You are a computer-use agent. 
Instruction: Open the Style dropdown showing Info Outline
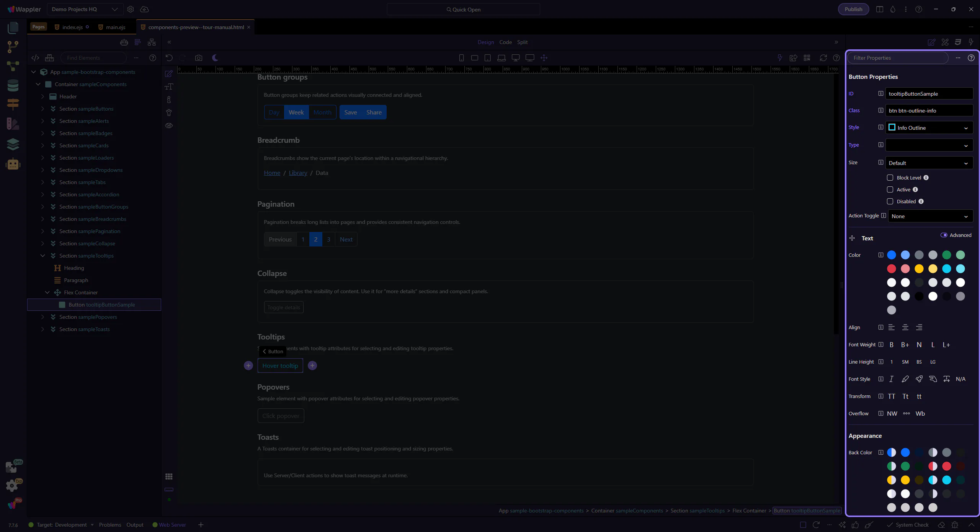tap(929, 128)
